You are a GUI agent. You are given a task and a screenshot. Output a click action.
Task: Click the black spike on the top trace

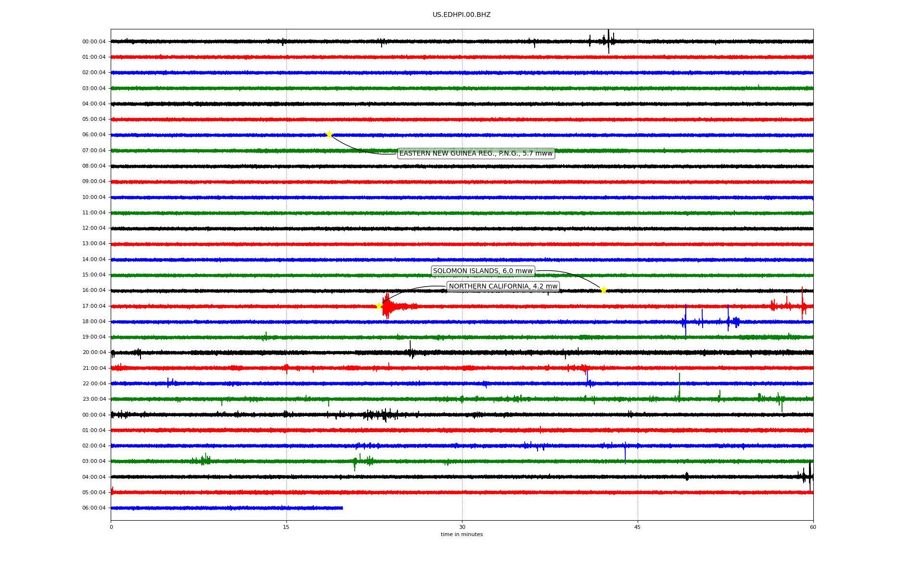[x=608, y=41]
